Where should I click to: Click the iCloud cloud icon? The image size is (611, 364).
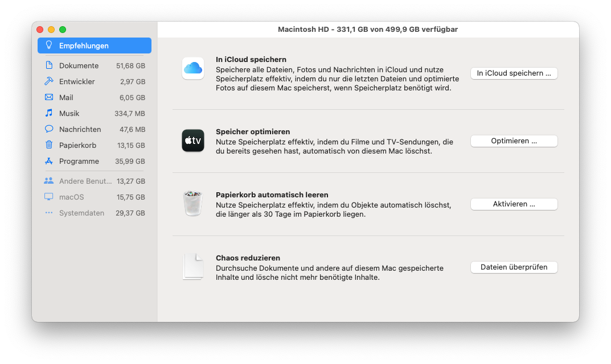[x=193, y=68]
